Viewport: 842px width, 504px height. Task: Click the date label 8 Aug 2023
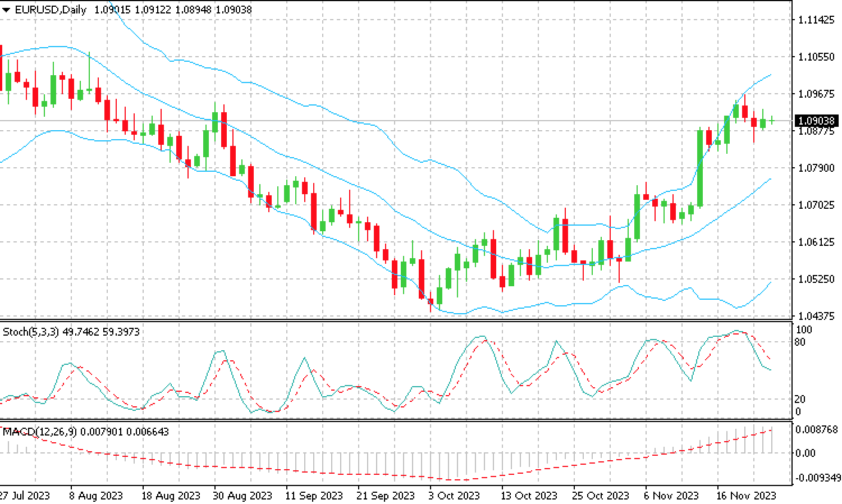click(x=96, y=496)
